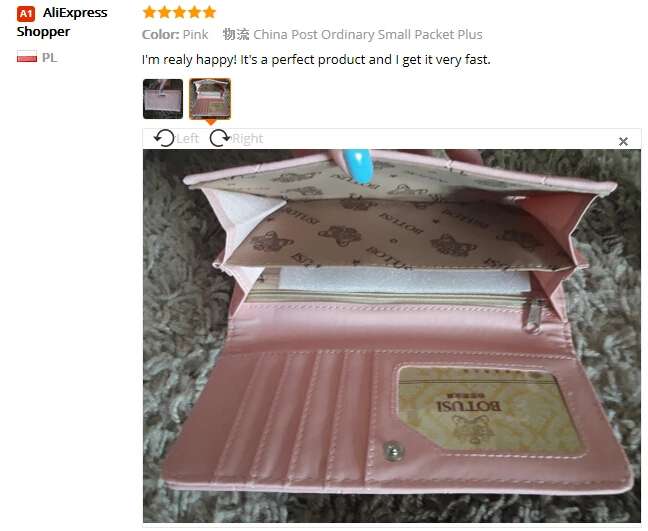The height and width of the screenshot is (531, 648).
Task: Click the PL country code label
Action: 50,57
